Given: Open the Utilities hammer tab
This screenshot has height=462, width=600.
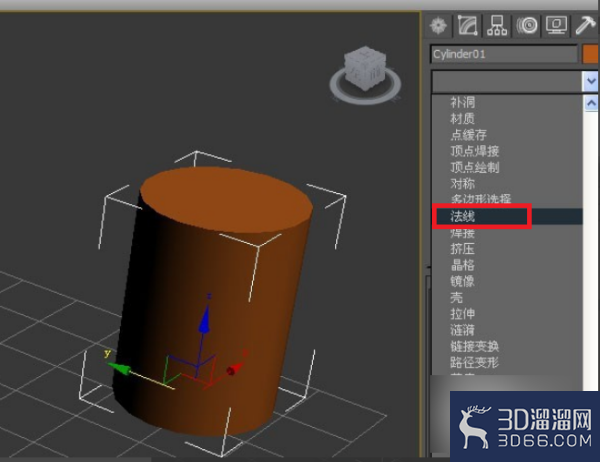Looking at the screenshot, I should tap(585, 26).
